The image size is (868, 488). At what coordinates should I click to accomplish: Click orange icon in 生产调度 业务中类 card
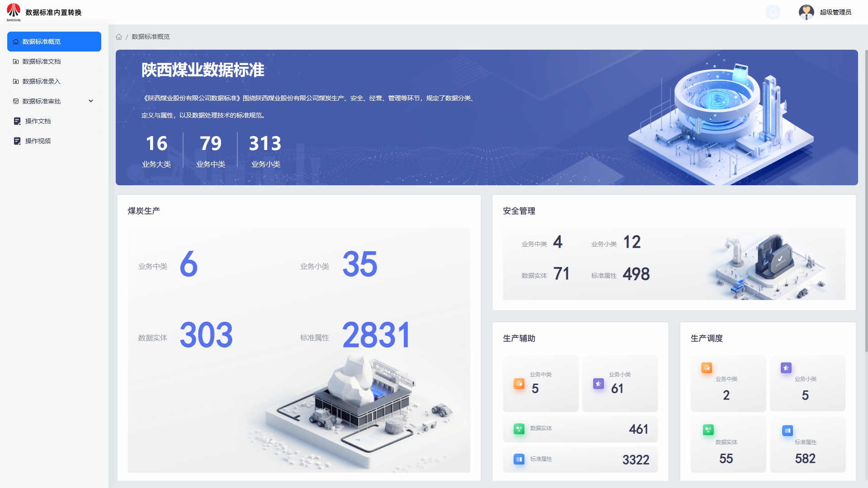coord(706,368)
